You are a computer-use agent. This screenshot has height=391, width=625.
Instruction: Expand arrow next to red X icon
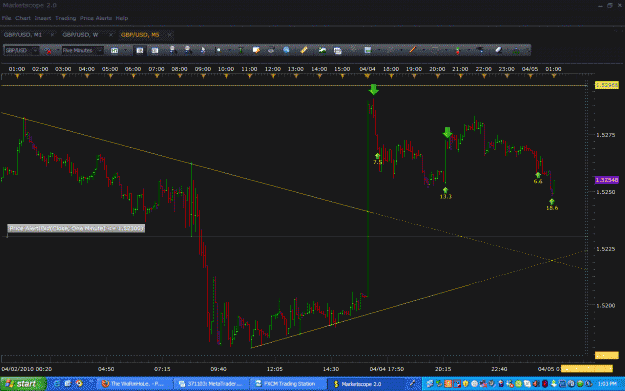(x=57, y=51)
